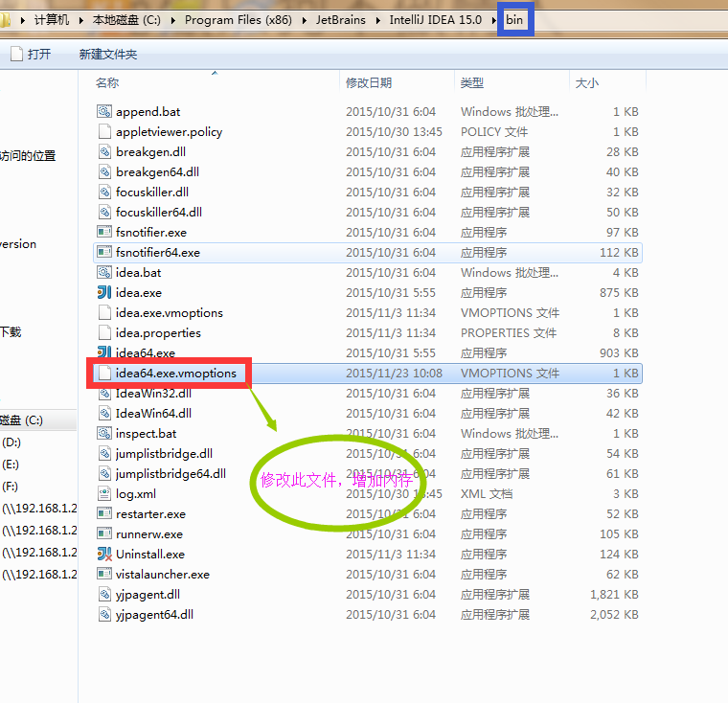
Task: Click the PROPERTIES 文件 type cell
Action: coord(509,333)
